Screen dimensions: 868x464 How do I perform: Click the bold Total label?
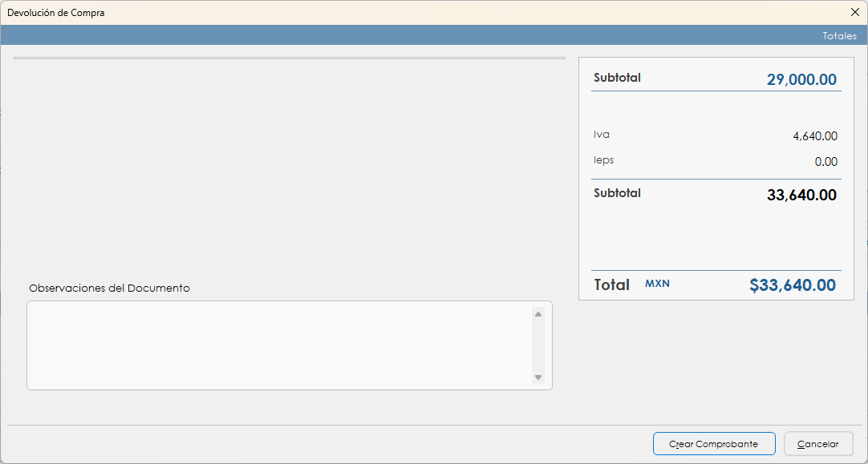pyautogui.click(x=611, y=285)
